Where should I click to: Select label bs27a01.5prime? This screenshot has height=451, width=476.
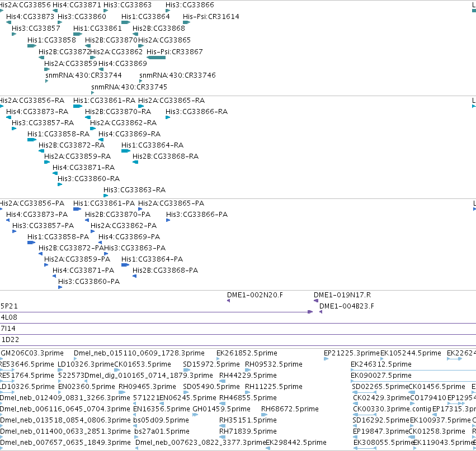coord(162,431)
